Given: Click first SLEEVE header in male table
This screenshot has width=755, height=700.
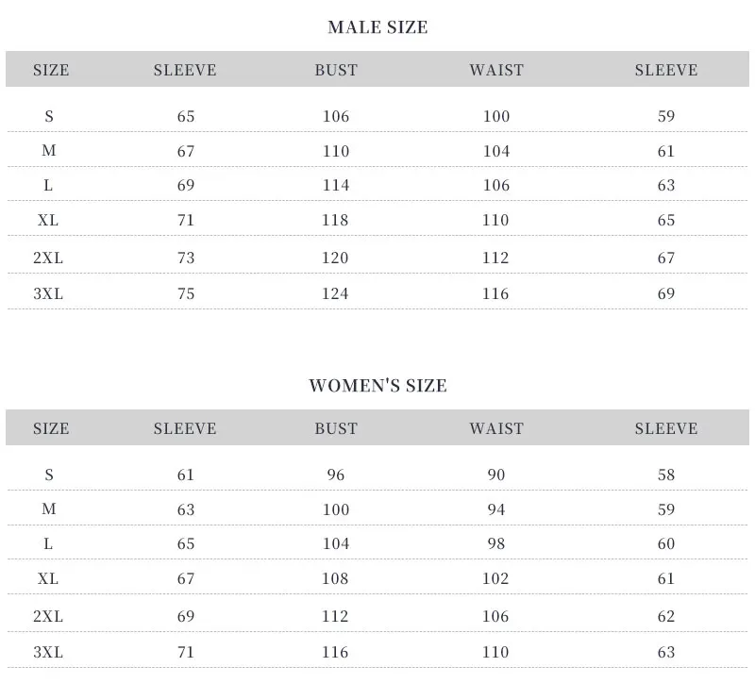Looking at the screenshot, I should click(x=185, y=70).
